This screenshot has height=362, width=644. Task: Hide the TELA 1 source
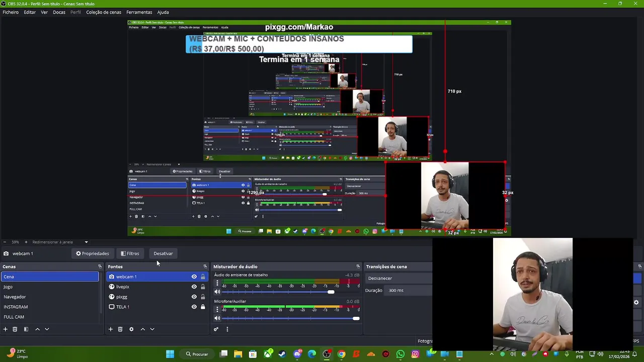194,307
